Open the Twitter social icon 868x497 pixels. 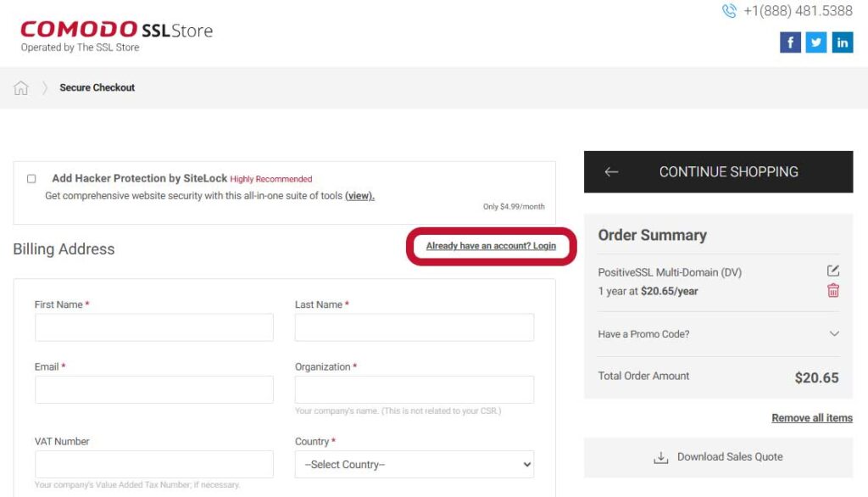816,42
